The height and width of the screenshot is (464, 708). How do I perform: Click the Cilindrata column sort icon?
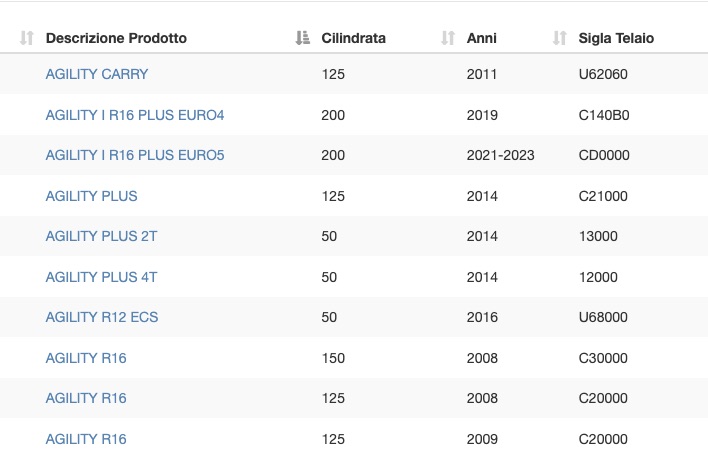[303, 38]
